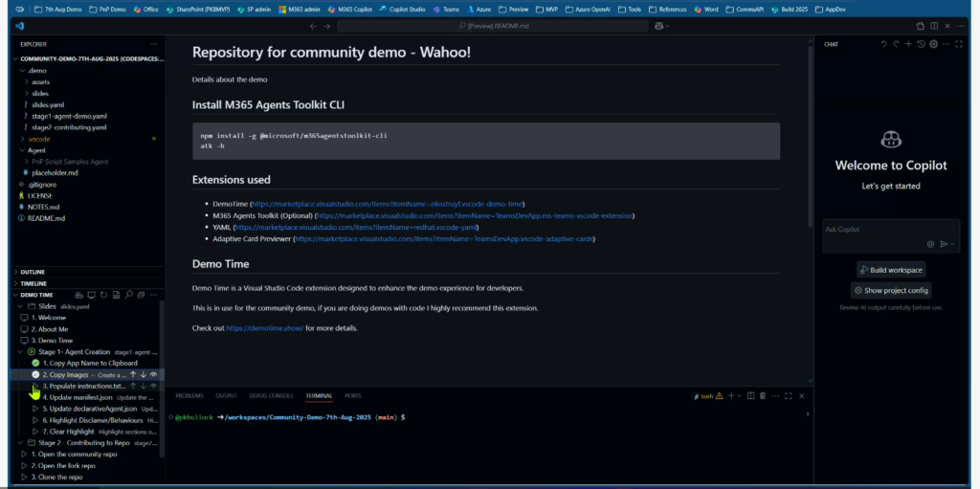
Task: Click the Demo Time reset refresh icon
Action: (103, 295)
